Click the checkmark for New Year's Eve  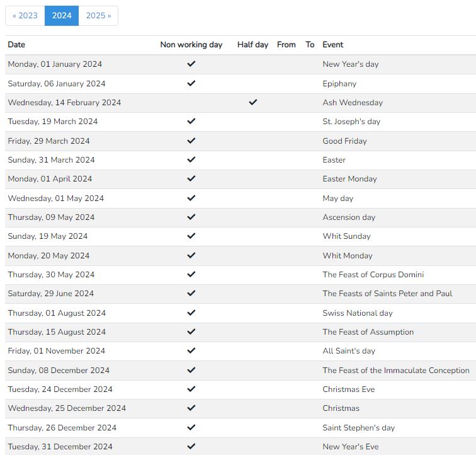[191, 446]
